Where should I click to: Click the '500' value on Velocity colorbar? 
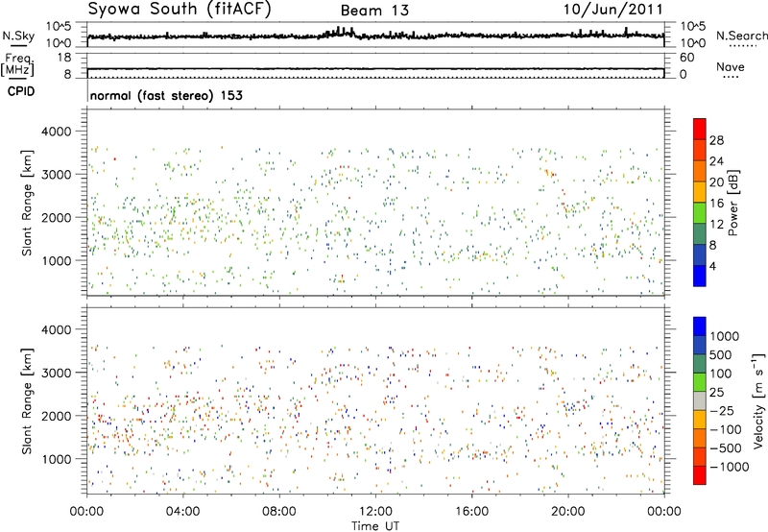coord(721,354)
